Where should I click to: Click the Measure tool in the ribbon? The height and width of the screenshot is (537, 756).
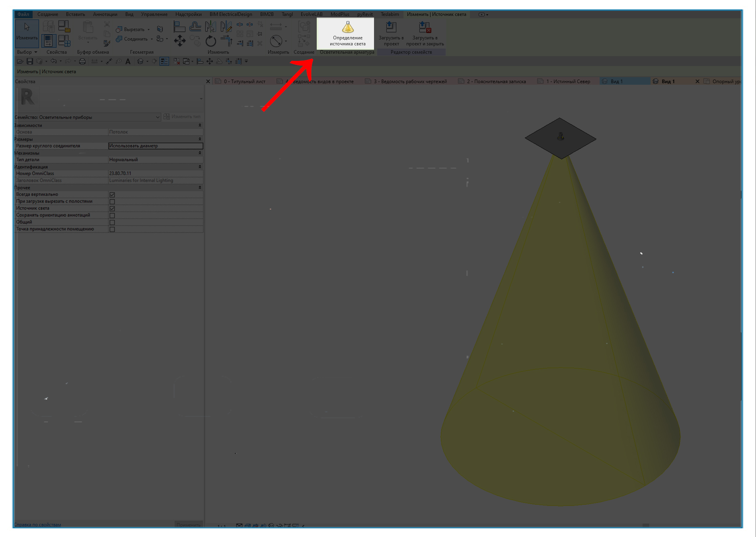click(x=276, y=41)
